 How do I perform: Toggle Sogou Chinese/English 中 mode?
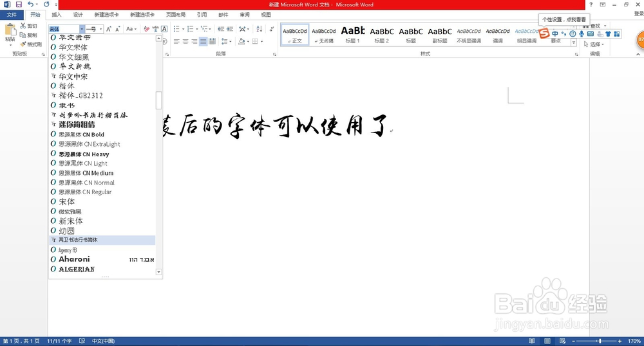click(x=555, y=33)
